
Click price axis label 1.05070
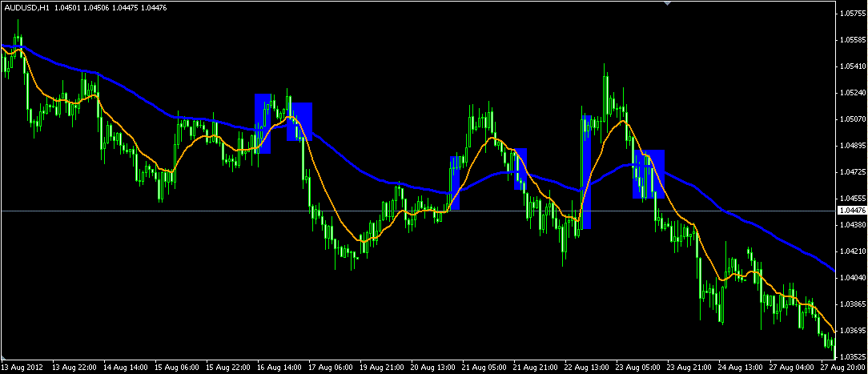click(x=853, y=119)
